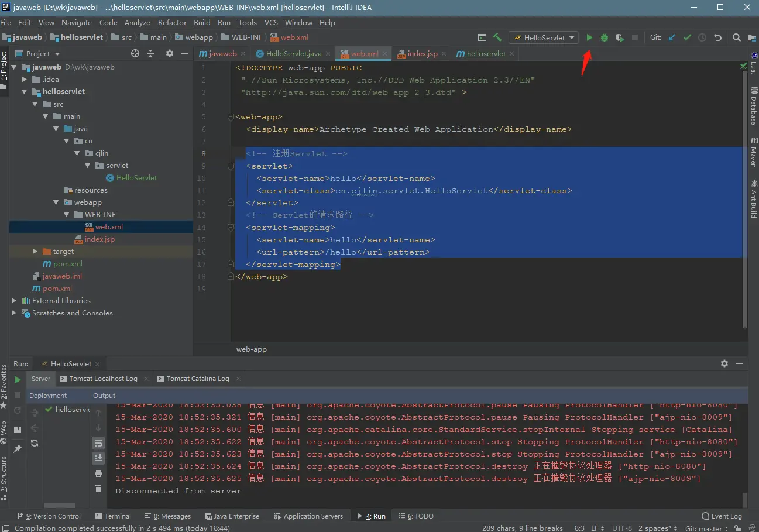Start debugging with the Debug bug icon
759x532 pixels.
click(x=605, y=37)
